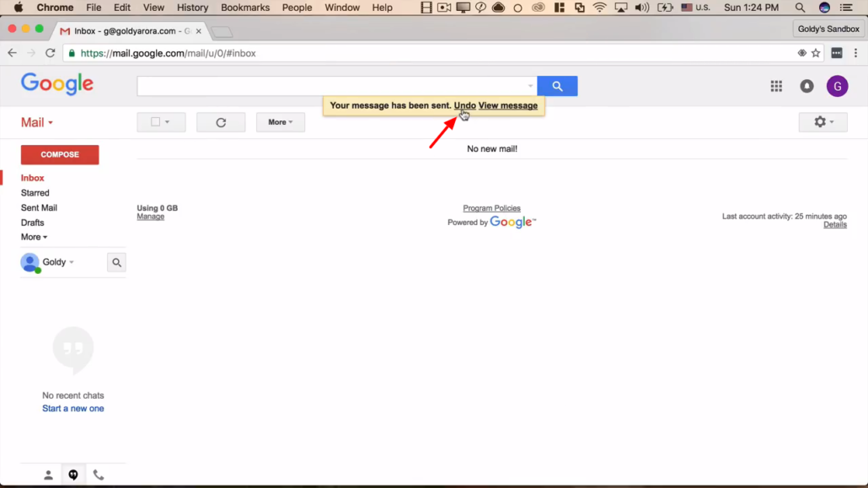Click the Manage storage link

pos(151,217)
